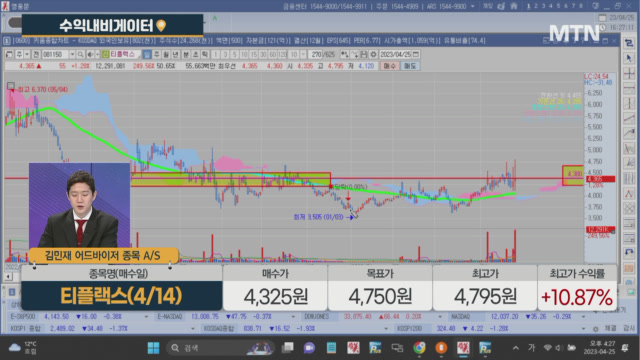This screenshot has height=360, width=640.
Task: Click the save diskette icon in chart toolbar
Action: pos(364,54)
